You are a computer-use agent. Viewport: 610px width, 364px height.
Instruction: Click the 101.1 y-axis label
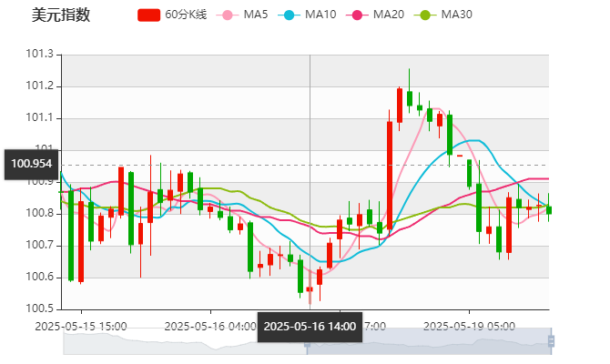click(x=42, y=118)
